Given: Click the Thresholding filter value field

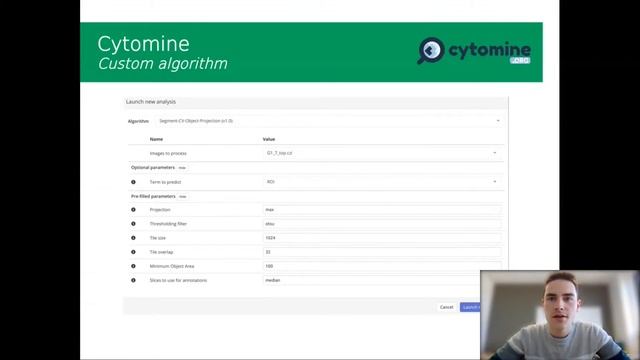Looking at the screenshot, I should pyautogui.click(x=382, y=224).
